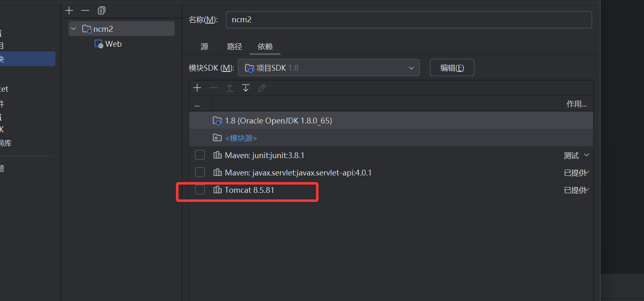Viewport: 644px width, 301px height.
Task: Click the module name input field
Action: coord(409,20)
